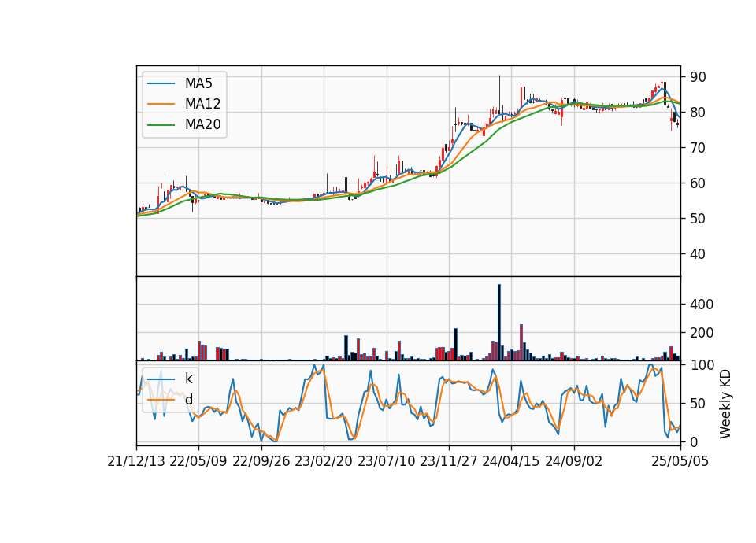Click the 21/12/13 date tick label

pos(136,461)
